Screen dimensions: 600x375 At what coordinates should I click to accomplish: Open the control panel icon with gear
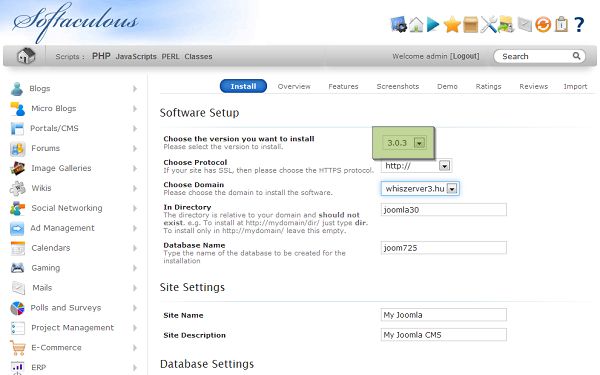coord(398,24)
